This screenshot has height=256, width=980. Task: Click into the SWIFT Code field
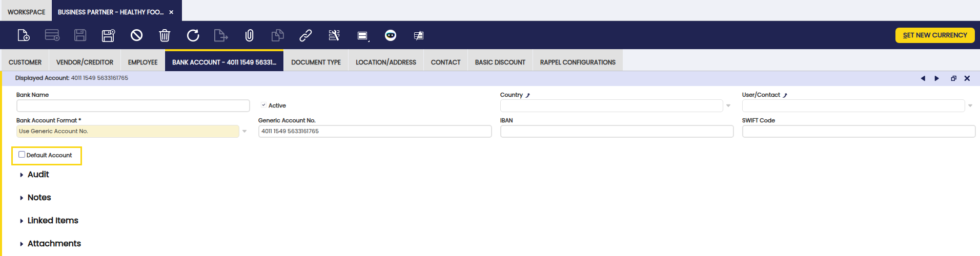859,132
